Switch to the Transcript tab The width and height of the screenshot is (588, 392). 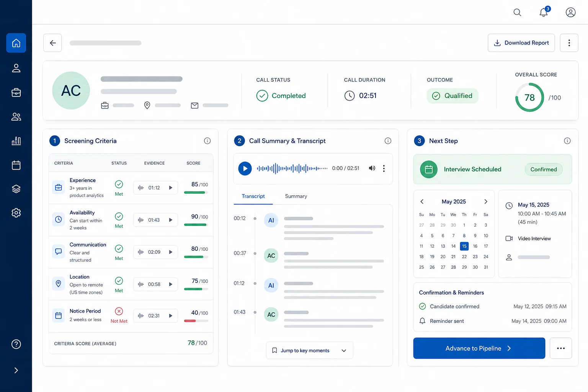[x=253, y=196]
